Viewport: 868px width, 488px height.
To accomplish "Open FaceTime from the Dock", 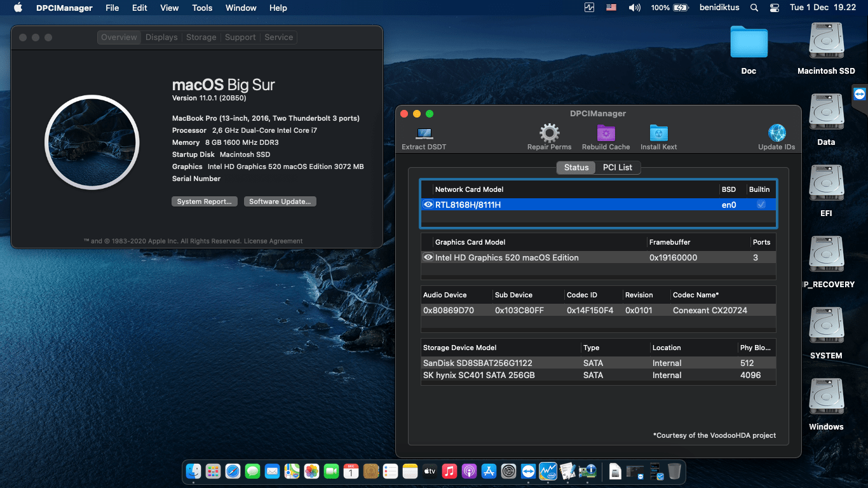I will (331, 471).
